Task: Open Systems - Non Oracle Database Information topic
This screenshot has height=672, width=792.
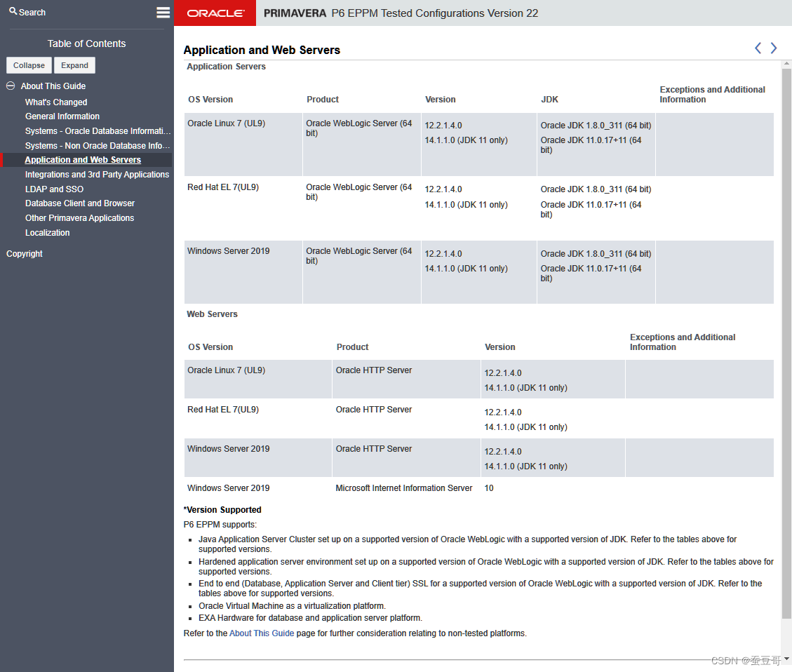Action: point(98,145)
